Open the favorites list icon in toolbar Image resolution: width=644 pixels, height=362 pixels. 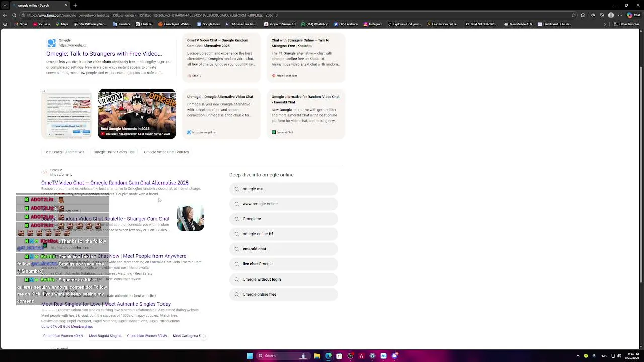pos(592,15)
